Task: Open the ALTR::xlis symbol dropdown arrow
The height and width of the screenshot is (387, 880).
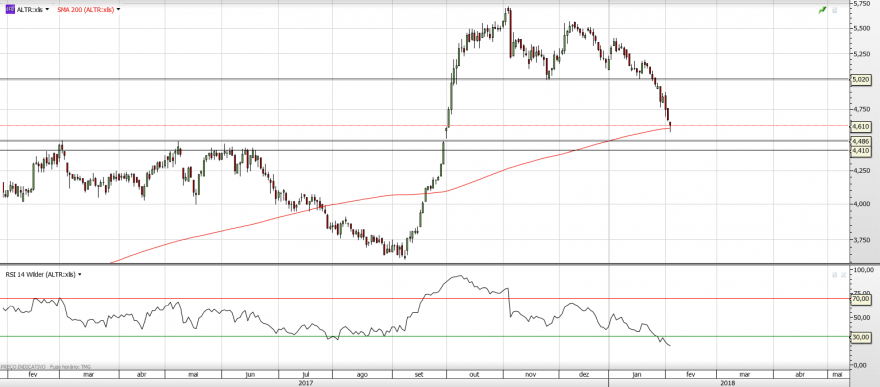Action: (47, 10)
